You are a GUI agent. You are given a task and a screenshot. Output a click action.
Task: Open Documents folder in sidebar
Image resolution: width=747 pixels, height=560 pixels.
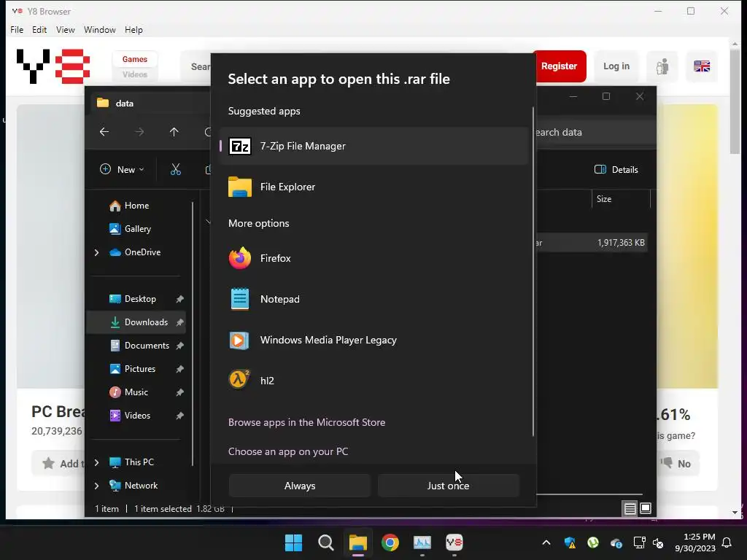click(x=139, y=345)
